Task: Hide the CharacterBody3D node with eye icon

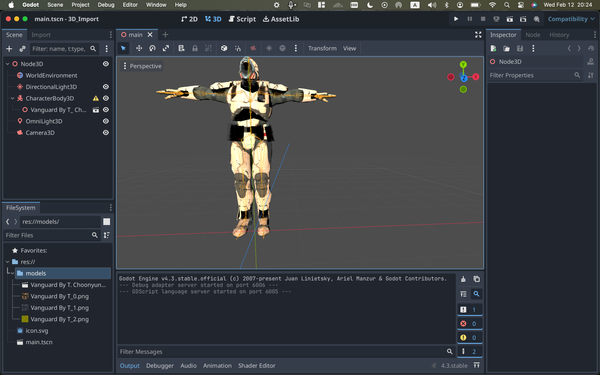Action: 106,98
